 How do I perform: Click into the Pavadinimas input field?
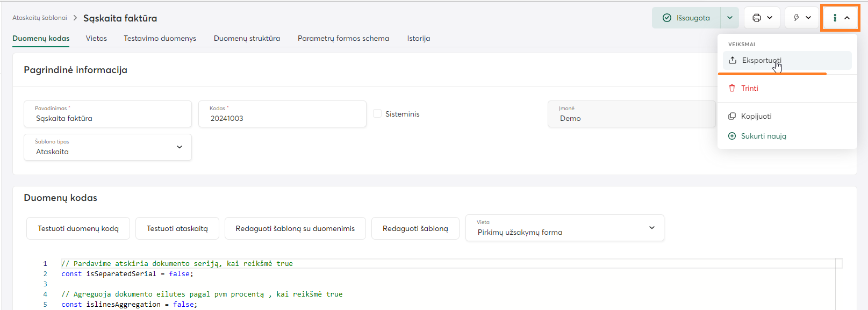(107, 118)
